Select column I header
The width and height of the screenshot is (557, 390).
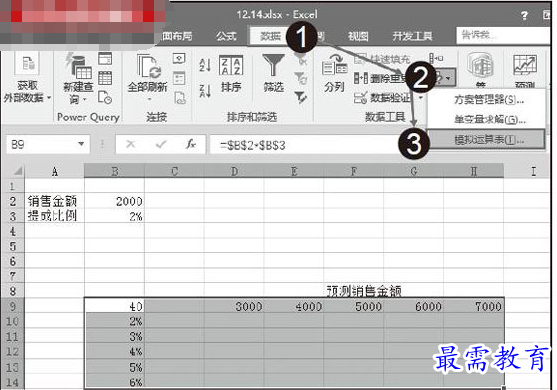[x=533, y=172]
